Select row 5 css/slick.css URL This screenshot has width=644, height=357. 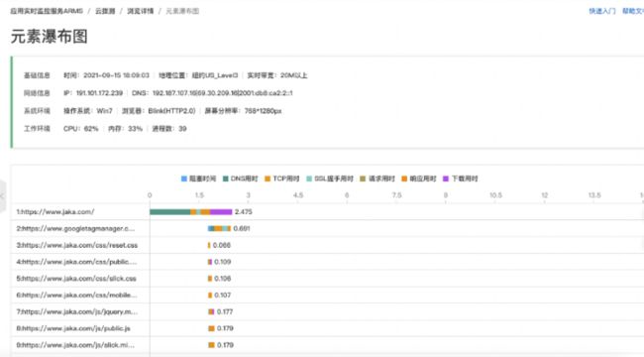point(76,279)
